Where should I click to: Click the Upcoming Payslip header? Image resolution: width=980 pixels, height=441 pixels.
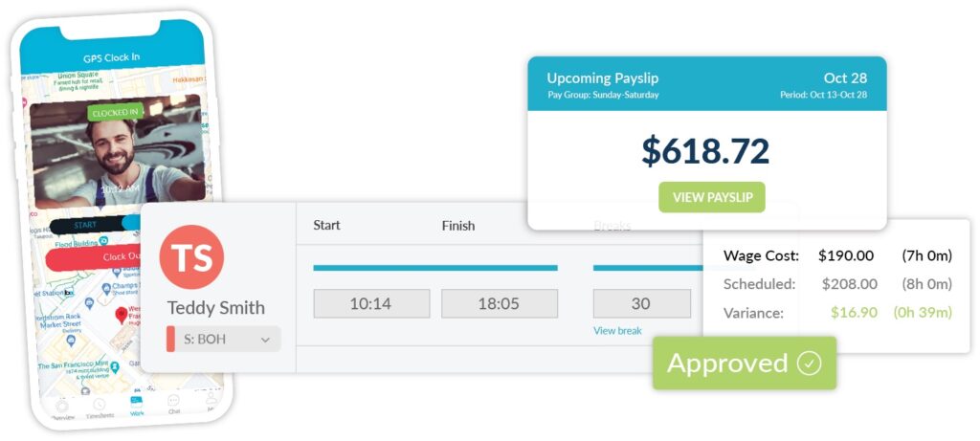click(x=603, y=78)
